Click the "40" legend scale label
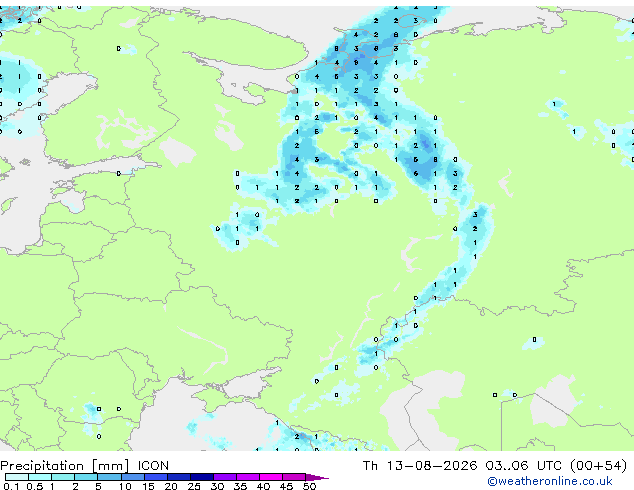 click(264, 486)
